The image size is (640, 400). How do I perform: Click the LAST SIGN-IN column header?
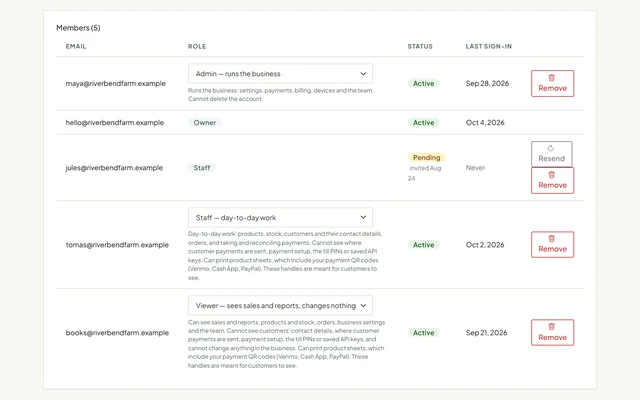[x=489, y=47]
